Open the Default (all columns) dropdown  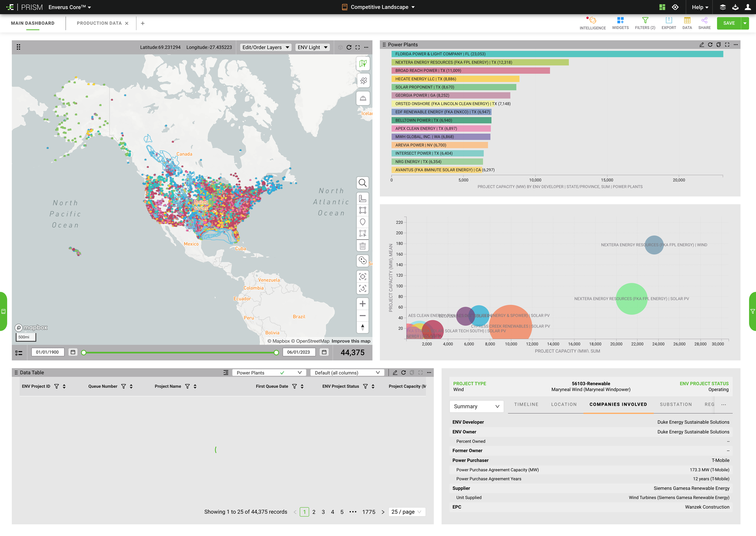347,373
